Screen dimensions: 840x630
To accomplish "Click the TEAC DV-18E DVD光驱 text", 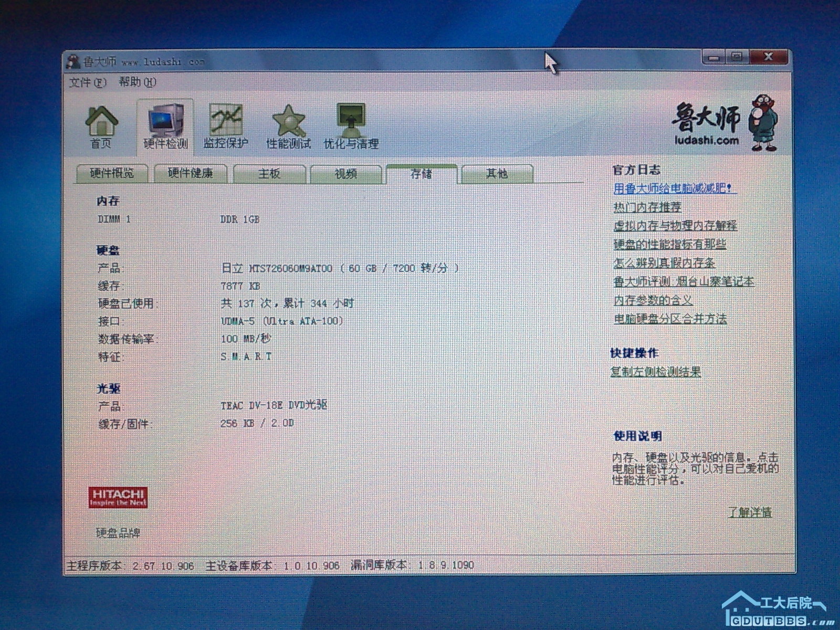I will pyautogui.click(x=274, y=405).
